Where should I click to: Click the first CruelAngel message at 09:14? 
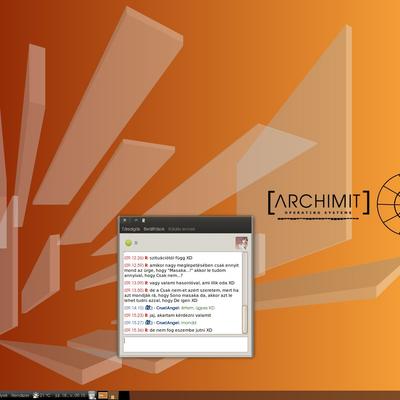coord(169,308)
